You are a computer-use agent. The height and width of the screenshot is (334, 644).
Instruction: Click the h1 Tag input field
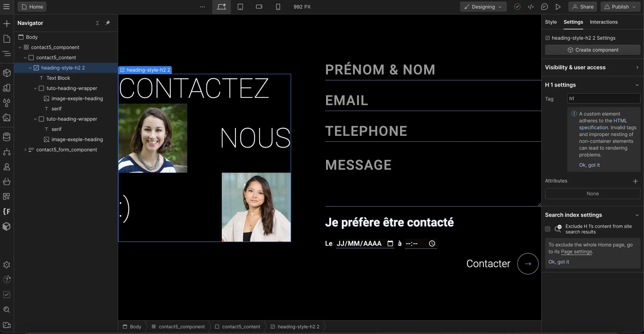point(603,99)
